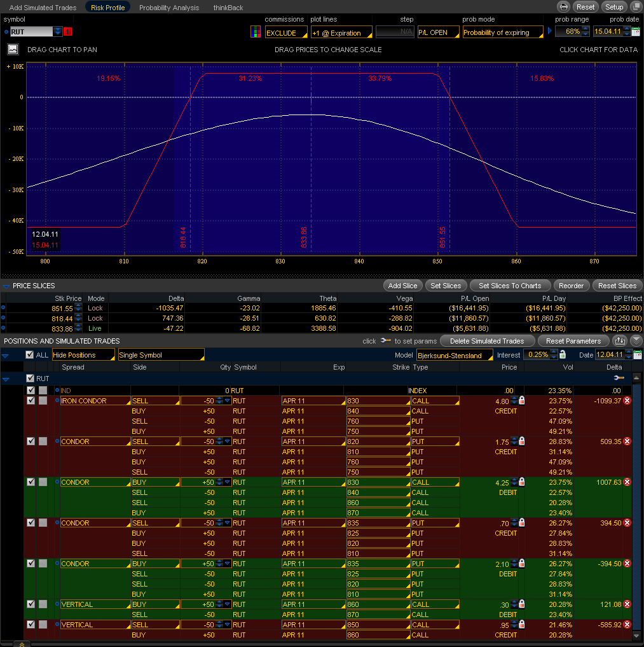Click the positions list vertical scrollbar
Screen dimensions: 644x647
(x=636, y=507)
